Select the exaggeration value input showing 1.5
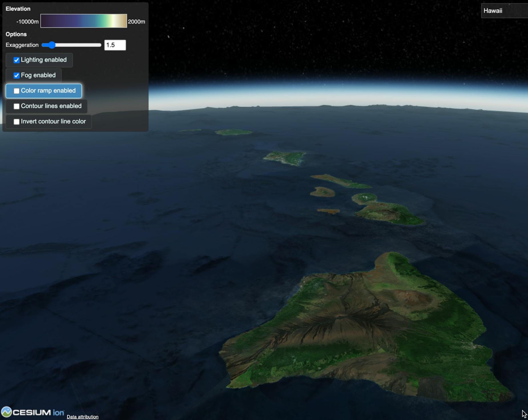 click(x=115, y=45)
